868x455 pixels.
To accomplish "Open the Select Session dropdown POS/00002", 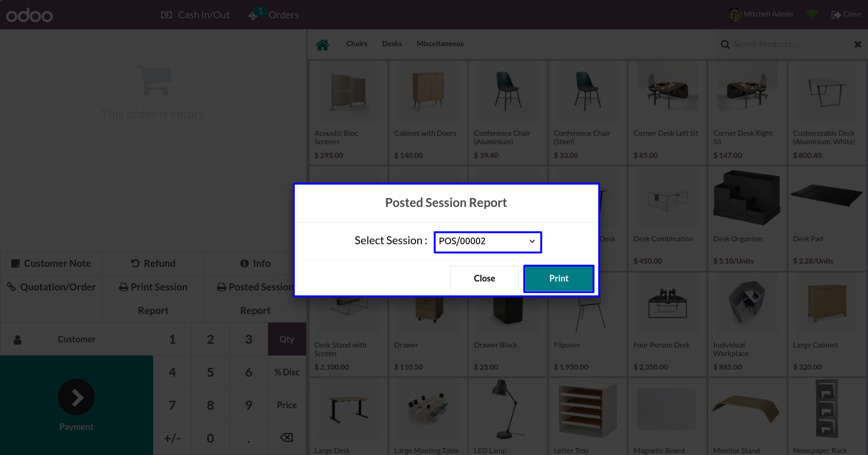I will [x=488, y=241].
